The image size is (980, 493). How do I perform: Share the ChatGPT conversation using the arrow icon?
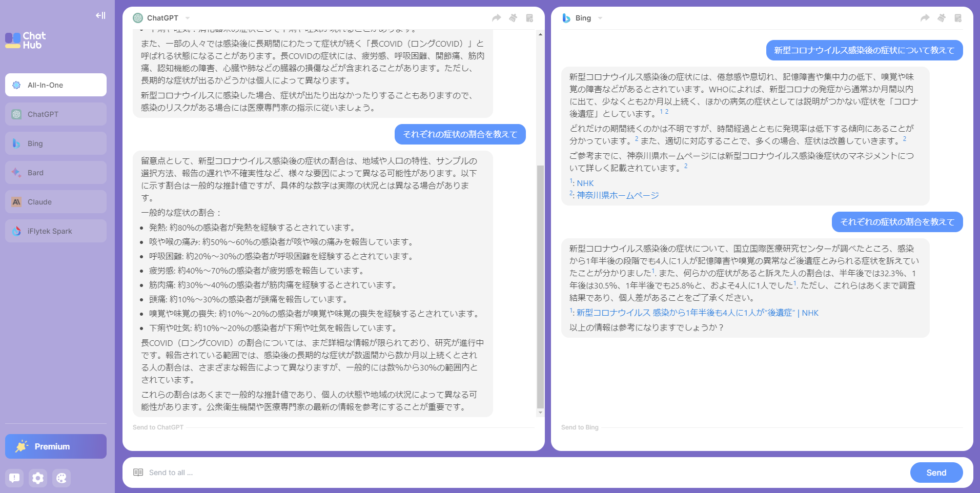pos(496,18)
